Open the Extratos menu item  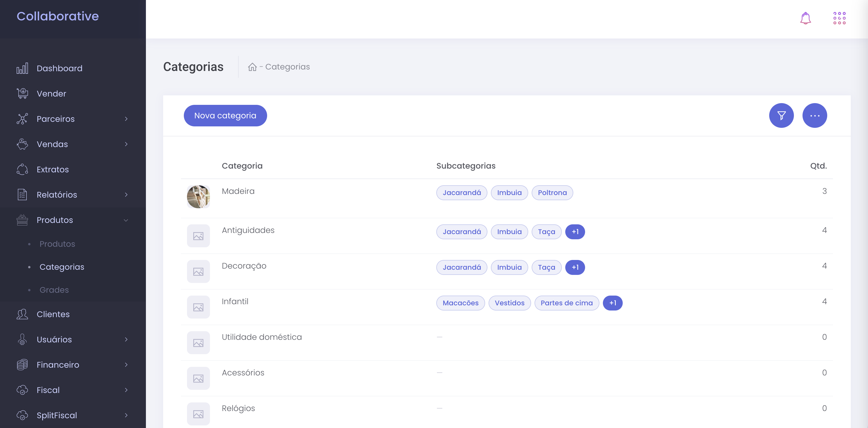coord(53,169)
